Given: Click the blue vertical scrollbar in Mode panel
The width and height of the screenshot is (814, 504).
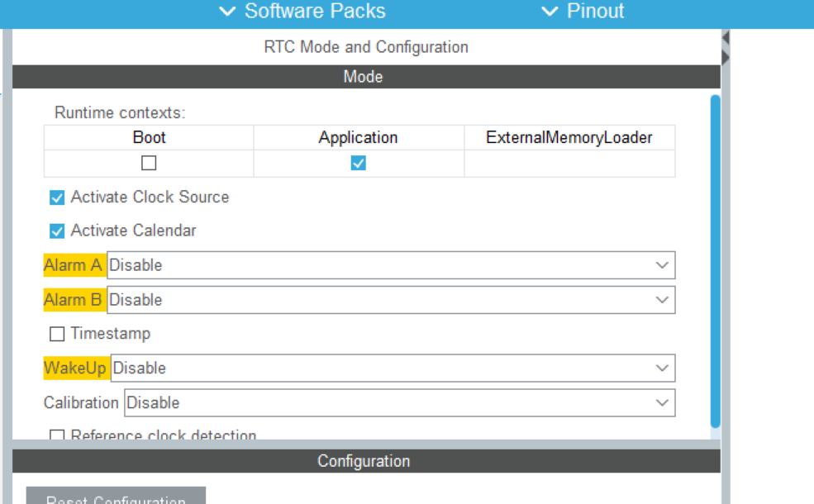Looking at the screenshot, I should 715,260.
